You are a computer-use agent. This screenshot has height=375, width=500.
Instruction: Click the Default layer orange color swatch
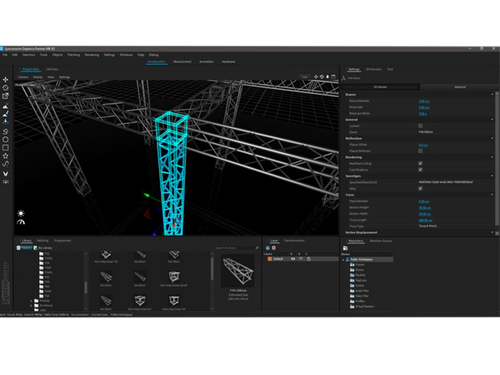(270, 259)
